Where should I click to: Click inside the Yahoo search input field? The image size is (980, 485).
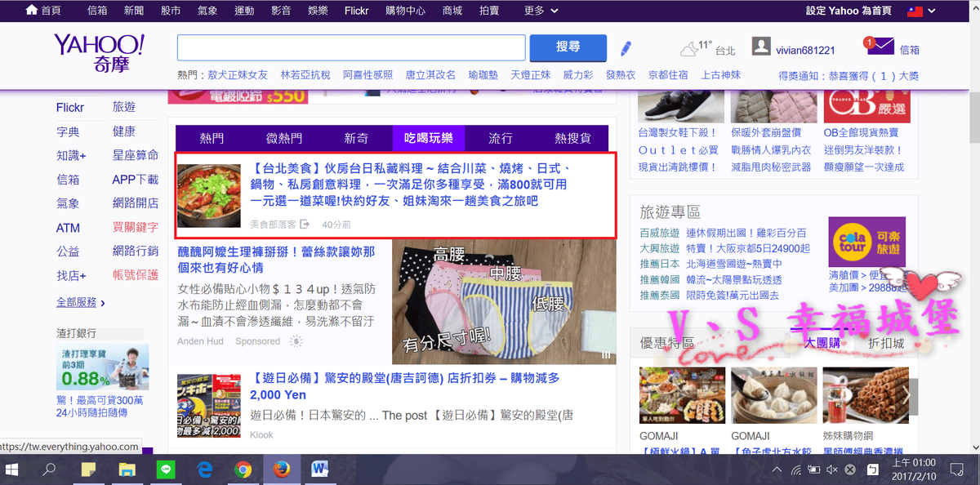click(350, 47)
